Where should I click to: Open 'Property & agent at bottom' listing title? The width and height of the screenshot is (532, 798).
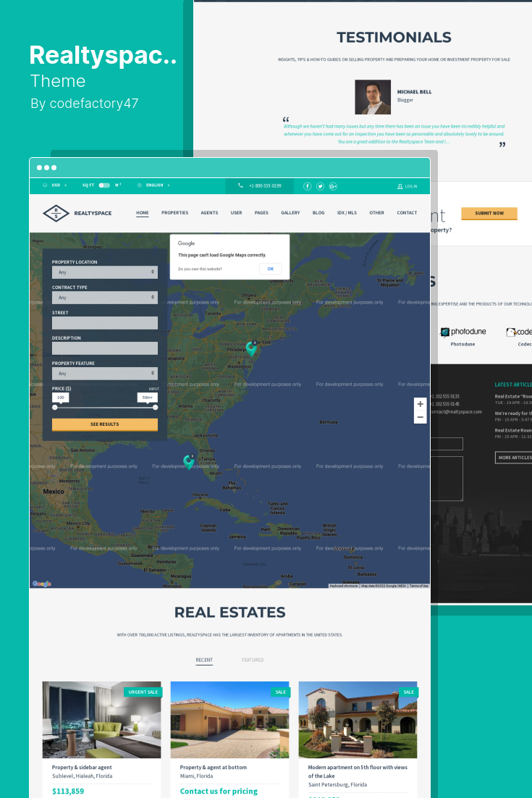click(213, 768)
